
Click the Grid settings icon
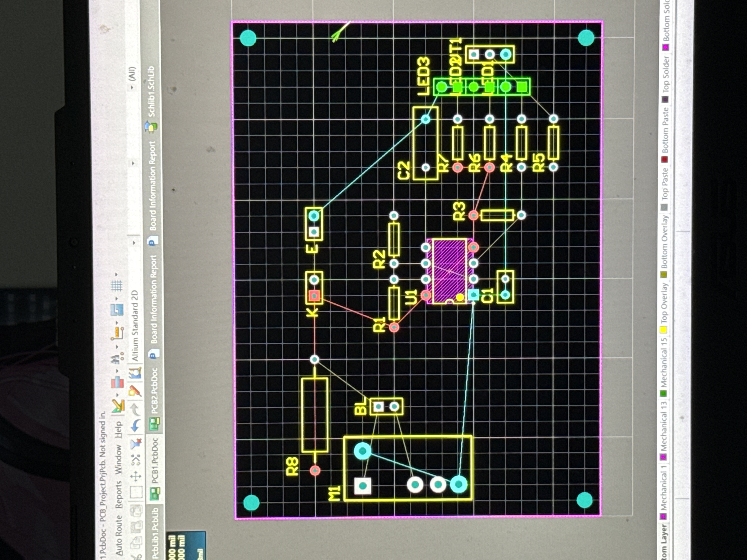tap(117, 286)
